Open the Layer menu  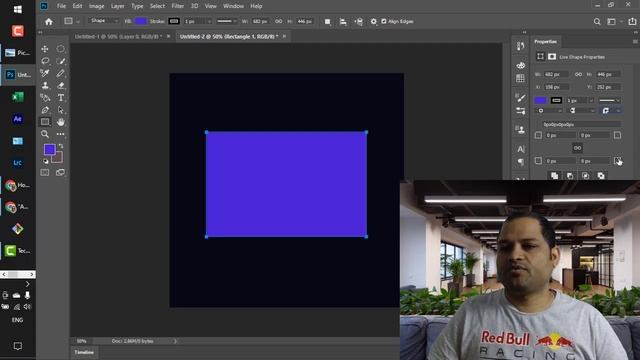[x=118, y=6]
